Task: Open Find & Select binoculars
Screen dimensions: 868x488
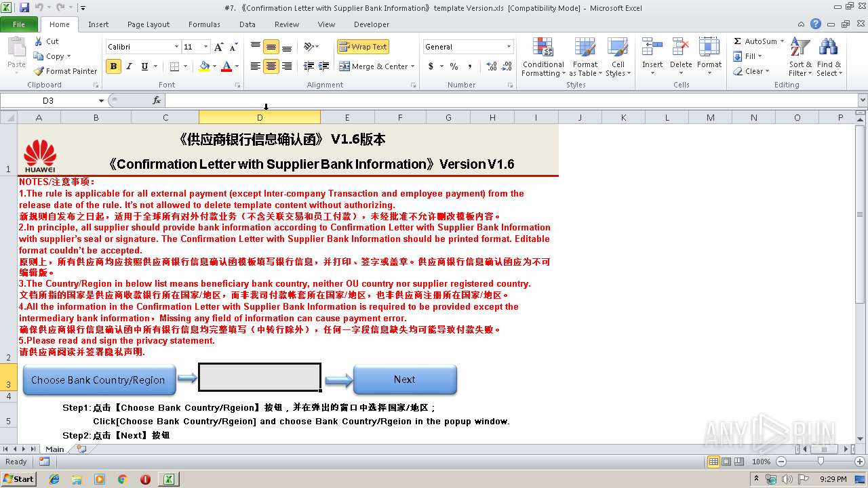Action: pos(828,57)
